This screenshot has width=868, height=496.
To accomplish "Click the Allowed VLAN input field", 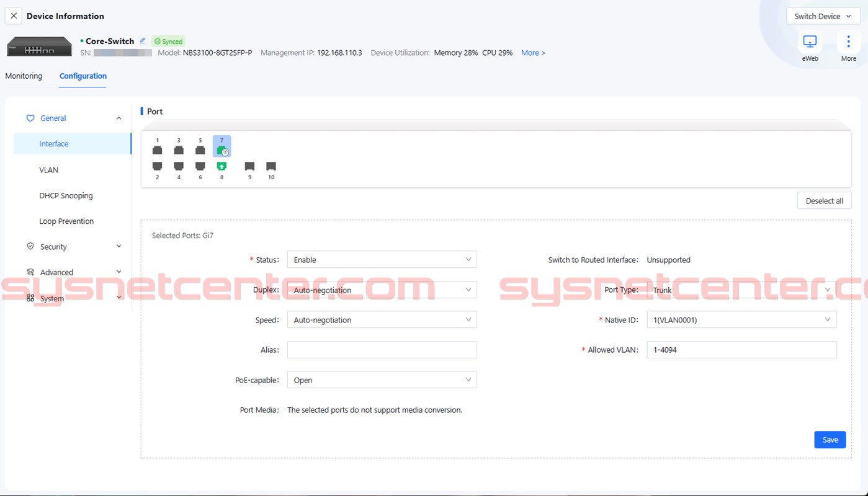I will coord(741,350).
